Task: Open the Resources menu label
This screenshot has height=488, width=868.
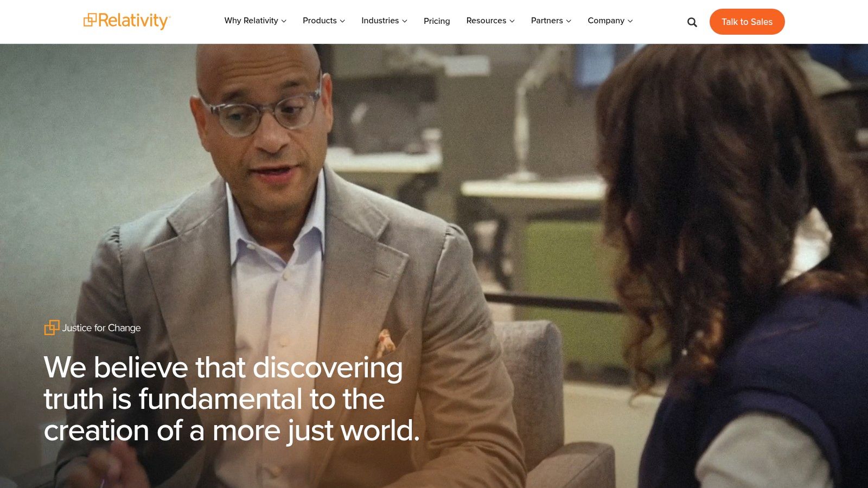Action: tap(486, 21)
